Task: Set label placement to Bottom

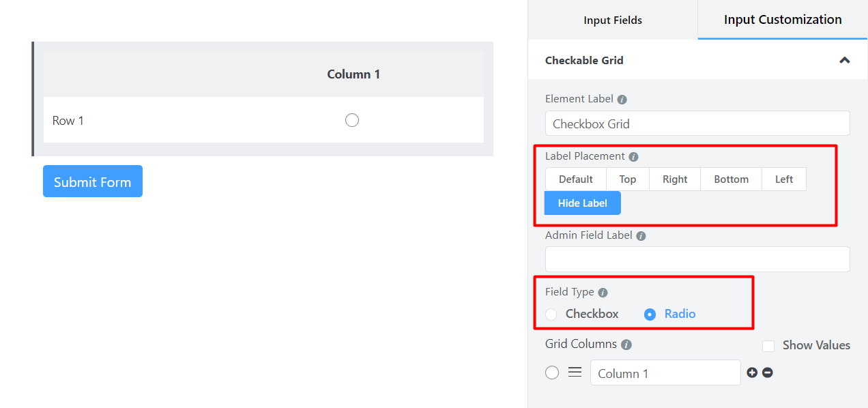Action: 731,179
